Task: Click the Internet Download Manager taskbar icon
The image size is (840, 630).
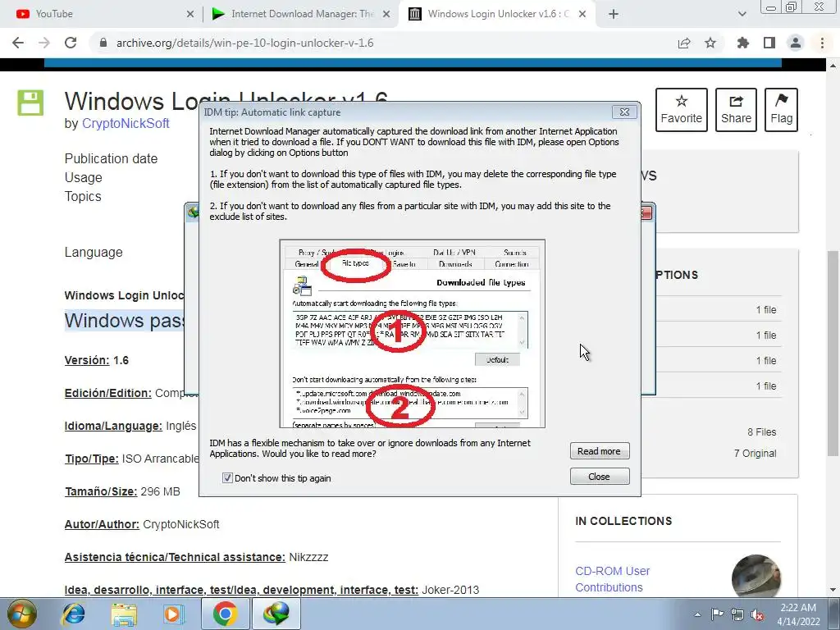Action: [276, 614]
